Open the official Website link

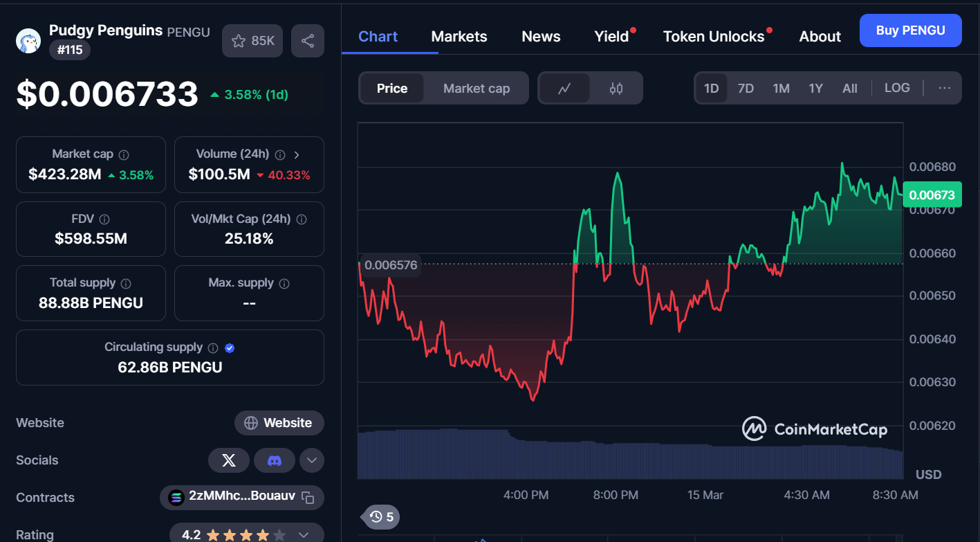tap(279, 423)
